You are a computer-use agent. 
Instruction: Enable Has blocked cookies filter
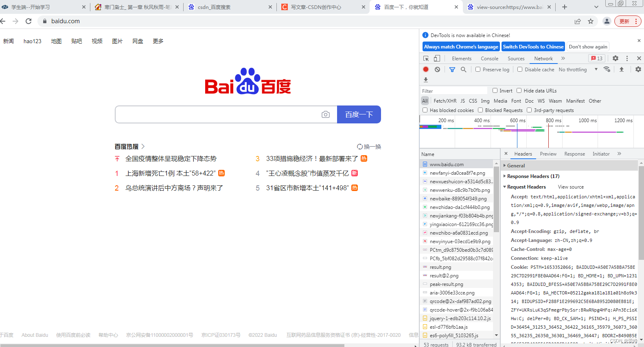coord(425,110)
